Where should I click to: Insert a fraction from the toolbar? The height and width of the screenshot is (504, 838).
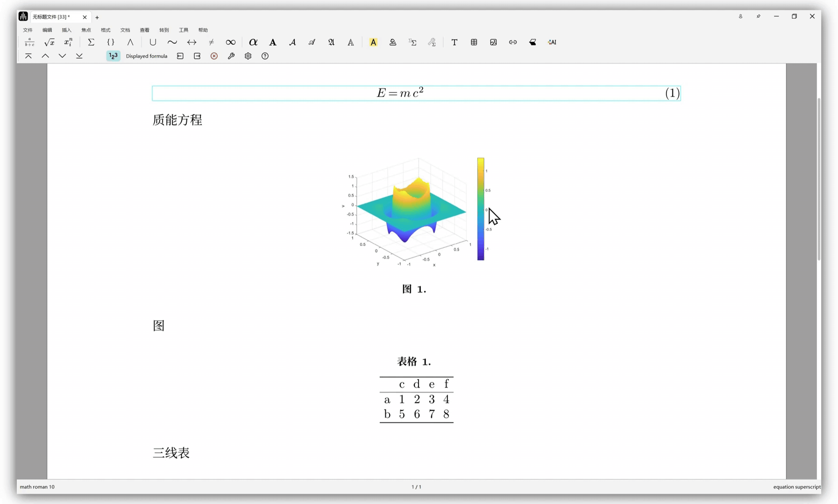click(29, 42)
